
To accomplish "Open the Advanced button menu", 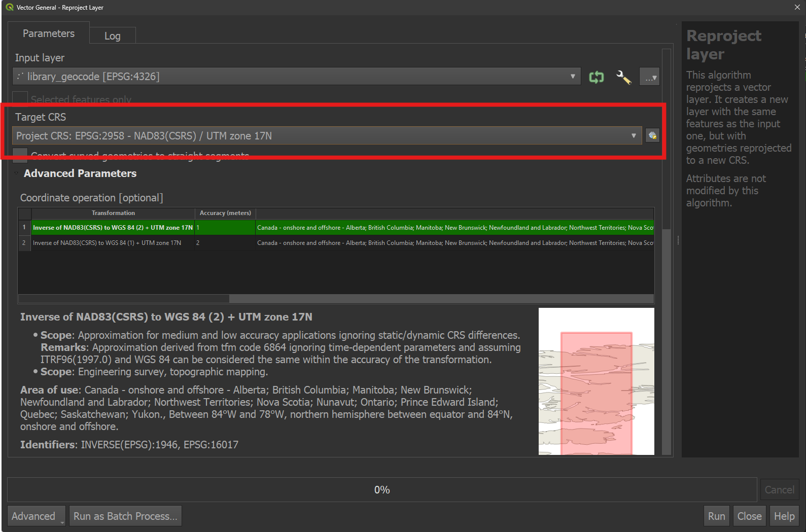I will tap(37, 516).
